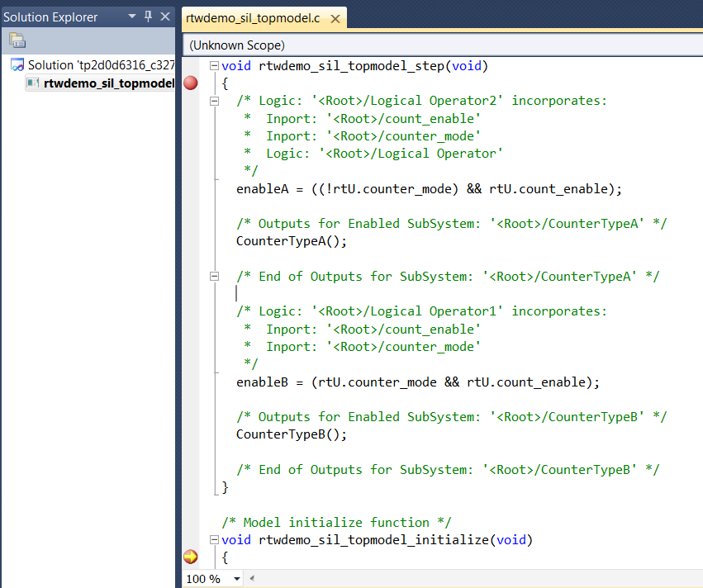Viewport: 703px width, 588px height.
Task: Click the rtwdemo_sil_topmodel project icon
Action: [x=33, y=83]
